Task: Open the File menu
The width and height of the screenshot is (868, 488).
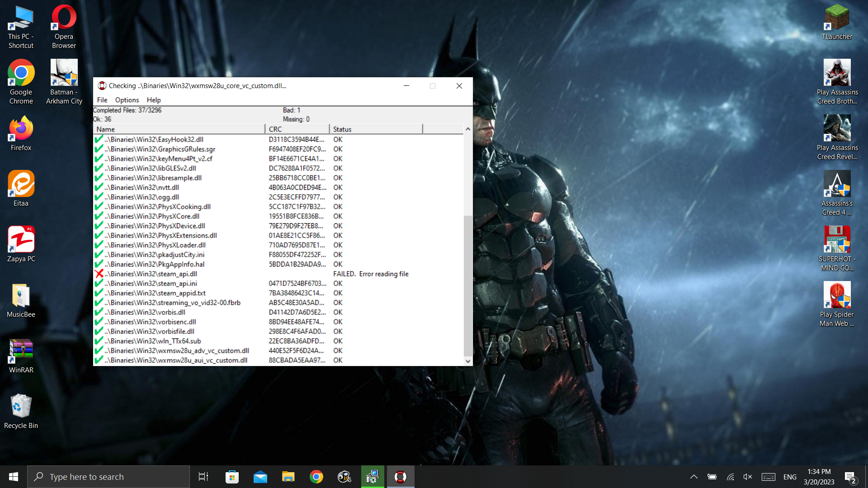Action: (102, 100)
